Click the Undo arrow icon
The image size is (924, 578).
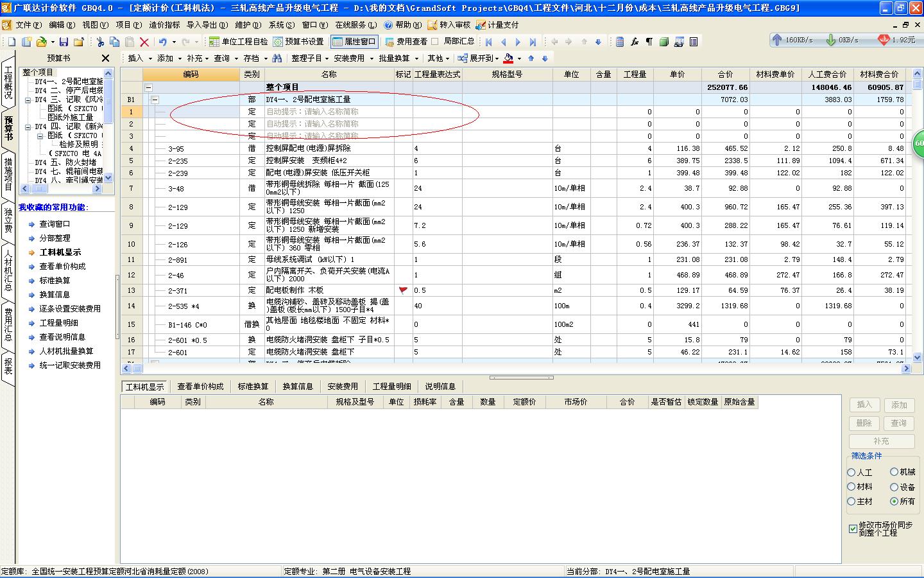(x=163, y=42)
